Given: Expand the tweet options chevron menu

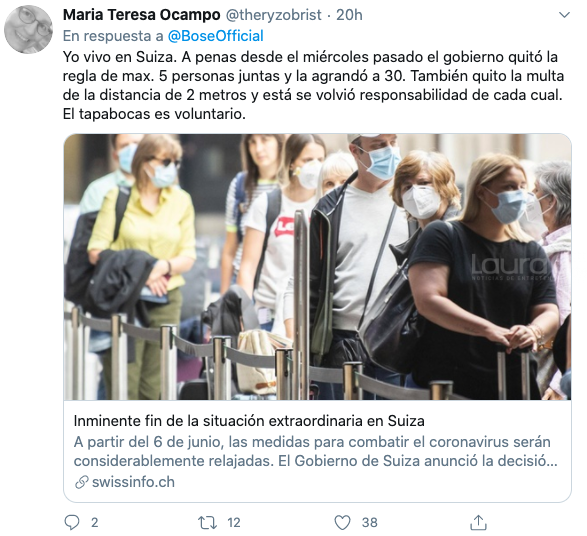Looking at the screenshot, I should click(x=564, y=15).
